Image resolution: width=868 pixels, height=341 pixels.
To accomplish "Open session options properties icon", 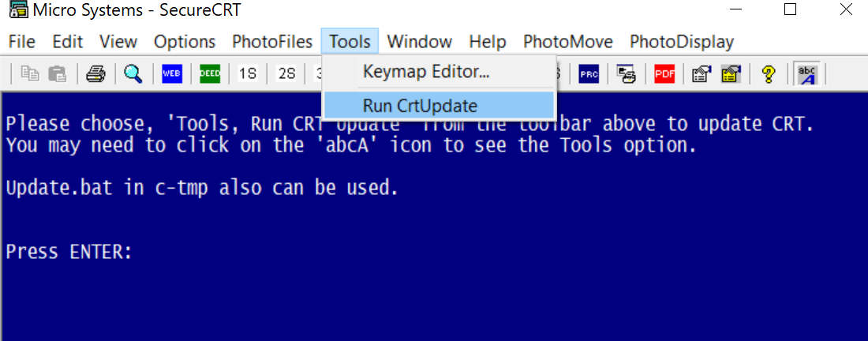I will coord(702,73).
